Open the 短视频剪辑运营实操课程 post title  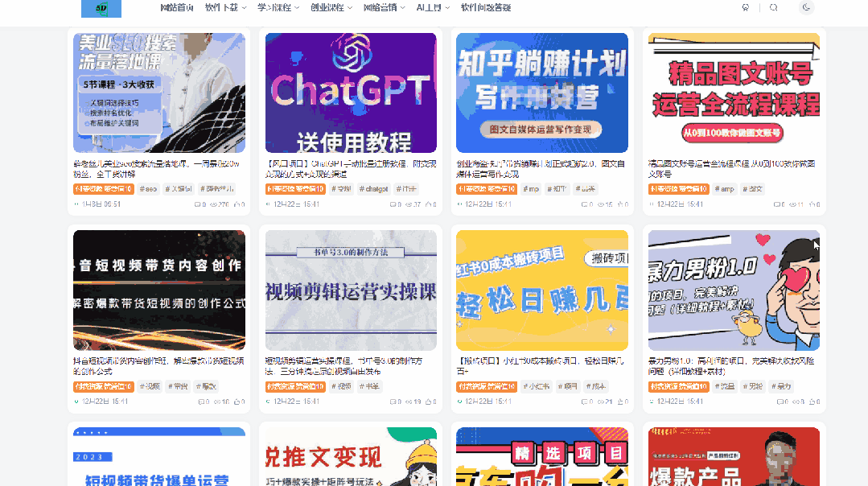pyautogui.click(x=343, y=366)
